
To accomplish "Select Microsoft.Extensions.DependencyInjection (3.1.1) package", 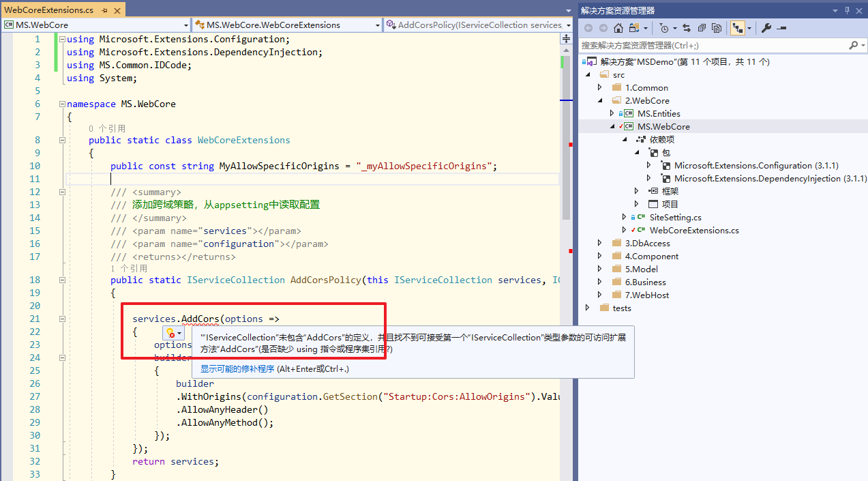I will pyautogui.click(x=770, y=178).
